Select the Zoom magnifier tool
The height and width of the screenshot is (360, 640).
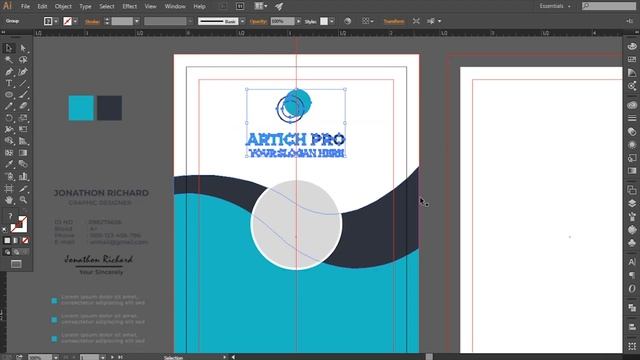[x=23, y=200]
